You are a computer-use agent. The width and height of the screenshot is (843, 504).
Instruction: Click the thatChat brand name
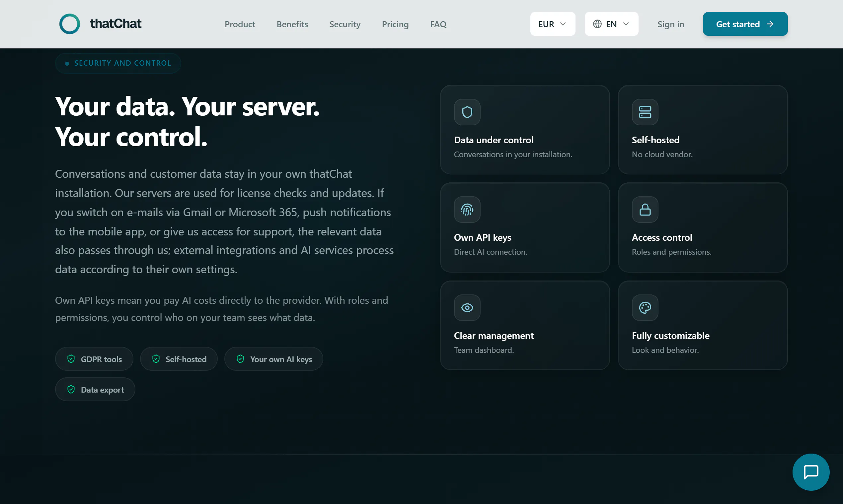point(115,24)
